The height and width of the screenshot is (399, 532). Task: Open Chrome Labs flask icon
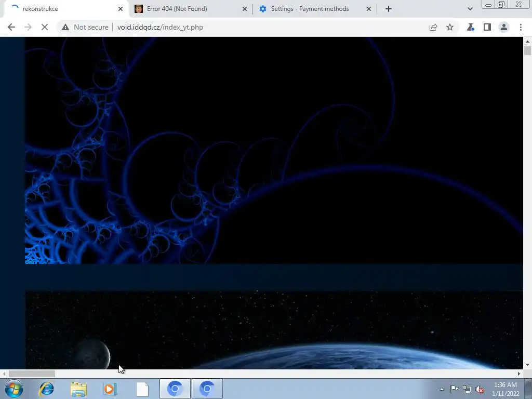tap(470, 27)
